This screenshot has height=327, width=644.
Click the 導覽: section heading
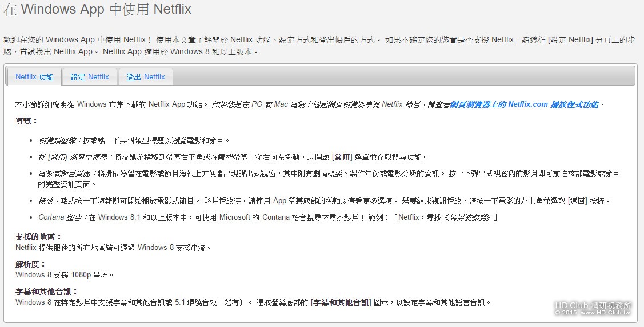tap(26, 121)
